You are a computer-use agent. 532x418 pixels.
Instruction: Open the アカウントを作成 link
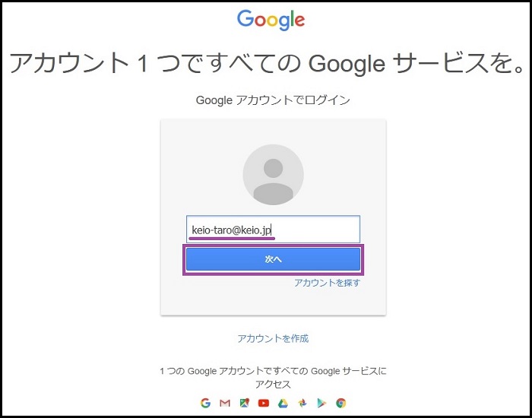pos(273,338)
